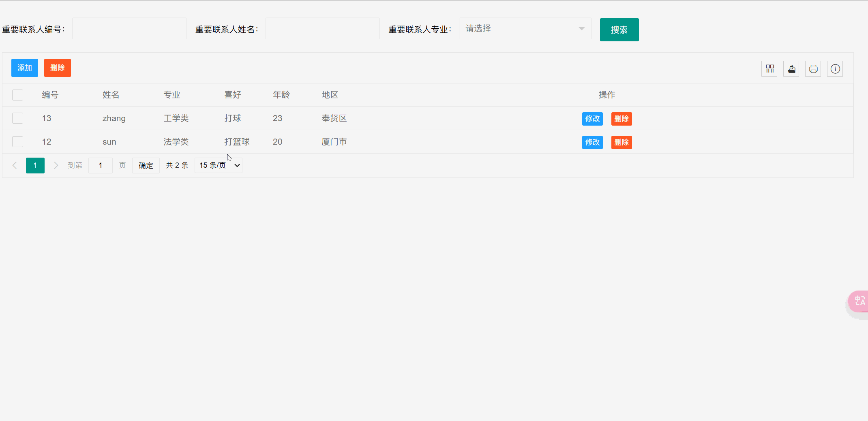
Task: Click the 重要联系人姓名 input field
Action: 322,28
